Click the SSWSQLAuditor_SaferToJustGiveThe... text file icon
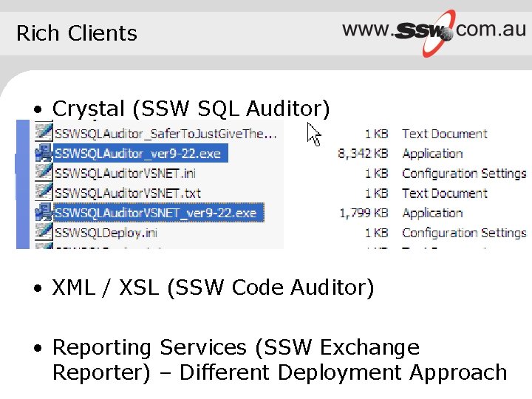The height and width of the screenshot is (399, 532). (44, 133)
